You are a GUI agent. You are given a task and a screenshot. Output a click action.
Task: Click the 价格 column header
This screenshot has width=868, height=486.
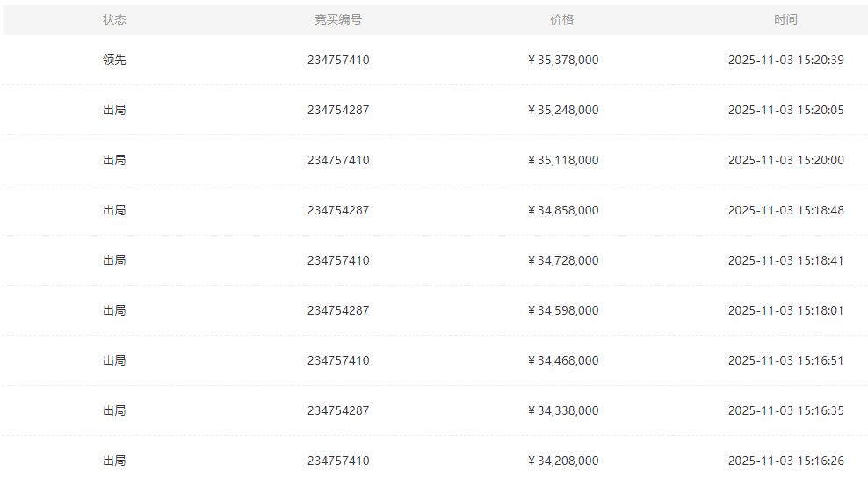(x=562, y=19)
